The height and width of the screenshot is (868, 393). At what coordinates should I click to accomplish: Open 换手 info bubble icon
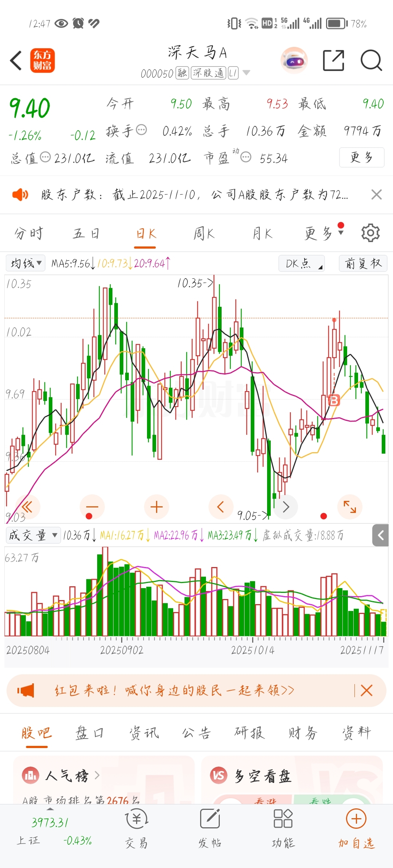(141, 130)
